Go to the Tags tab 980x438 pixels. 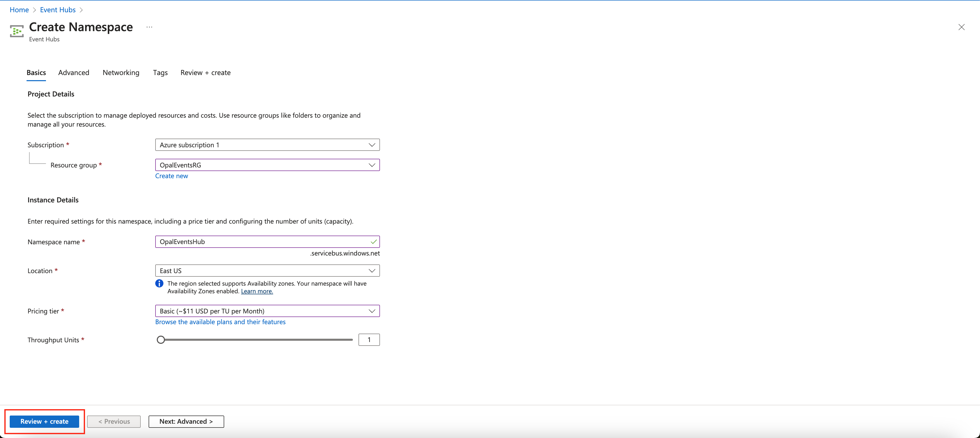tap(160, 73)
